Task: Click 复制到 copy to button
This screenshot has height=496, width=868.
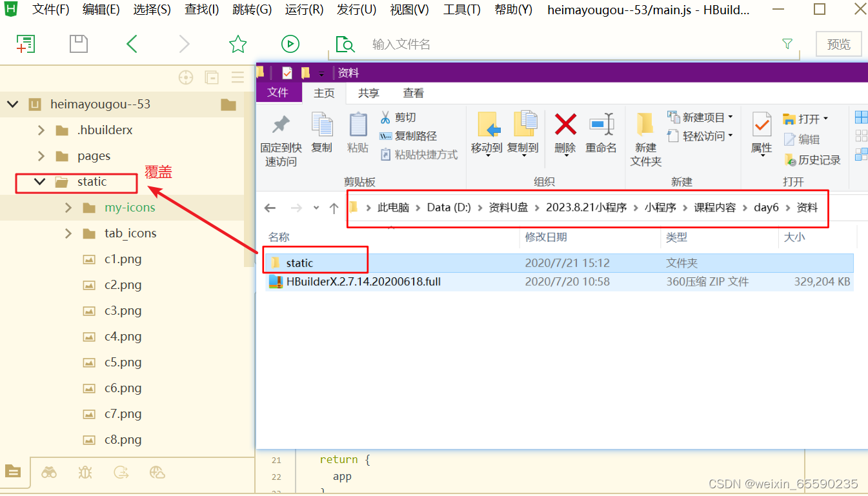Action: tap(523, 134)
